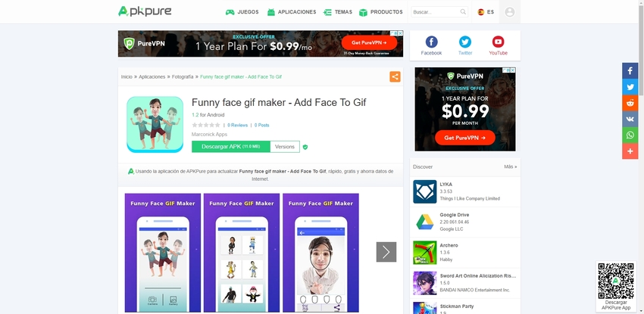Open Sword Art Online Alicization title
The width and height of the screenshot is (644, 314).
point(478,276)
